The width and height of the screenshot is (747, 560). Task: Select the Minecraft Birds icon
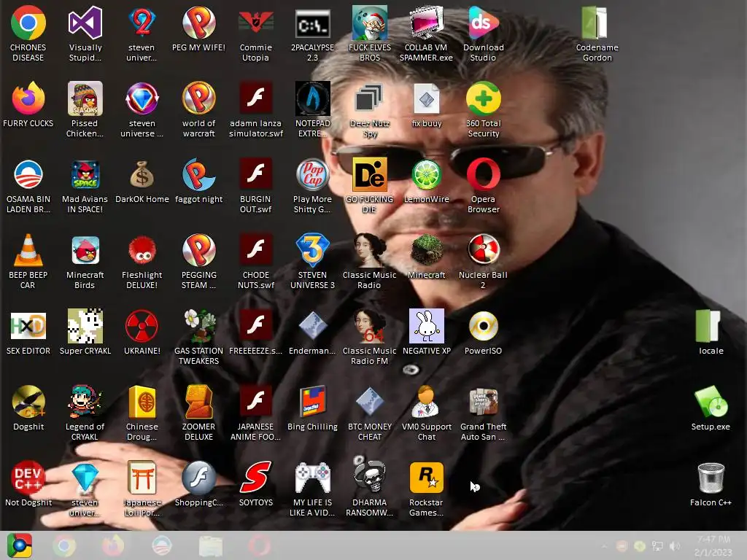(85, 250)
